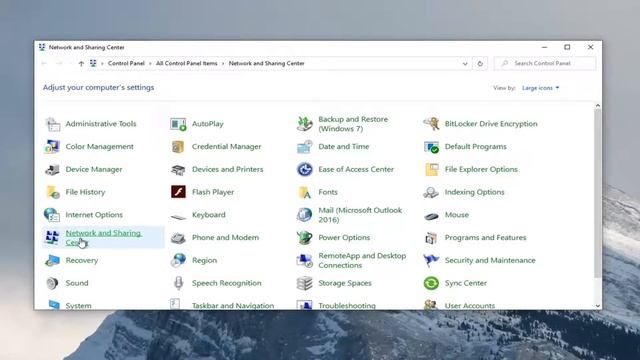The image size is (640, 360).
Task: Select Network and Sharing Center breadcrumb
Action: [267, 64]
